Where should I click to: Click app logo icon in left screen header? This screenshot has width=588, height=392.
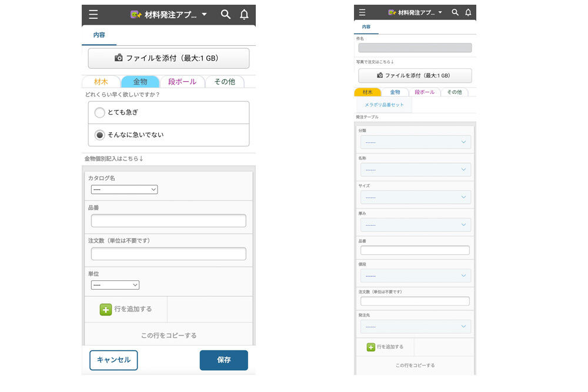click(x=135, y=15)
